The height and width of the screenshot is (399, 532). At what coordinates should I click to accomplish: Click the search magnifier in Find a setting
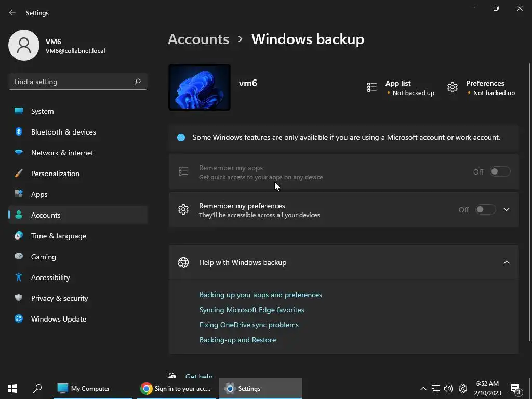tap(138, 82)
